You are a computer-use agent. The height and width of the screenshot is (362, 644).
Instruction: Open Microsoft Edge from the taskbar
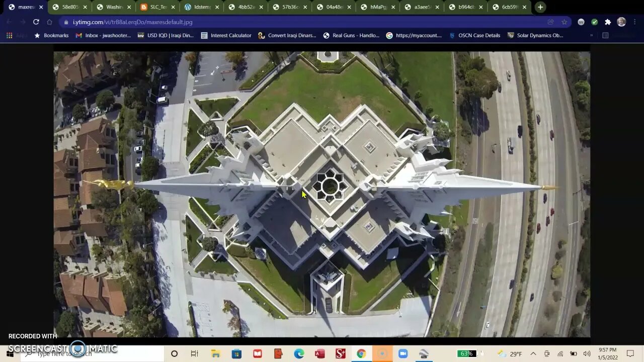[x=299, y=354]
